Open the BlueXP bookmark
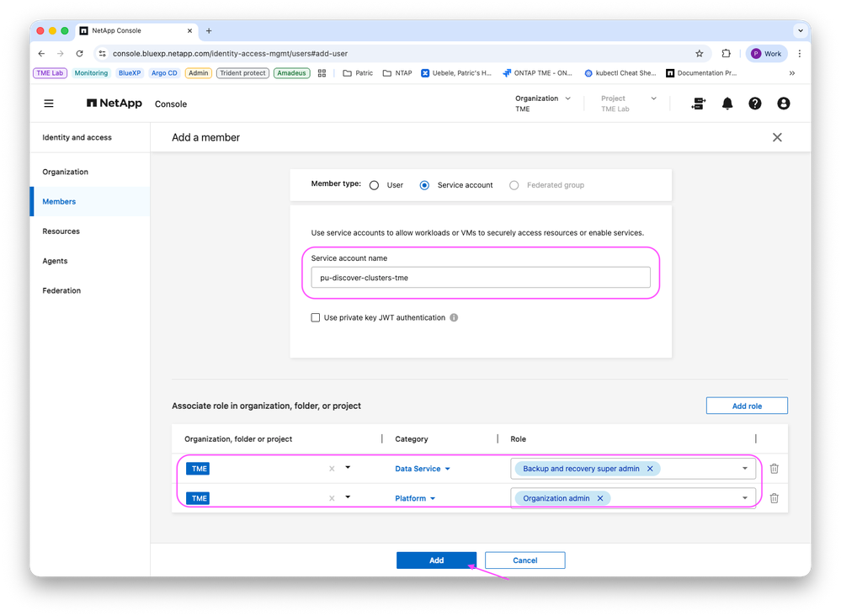 click(130, 73)
